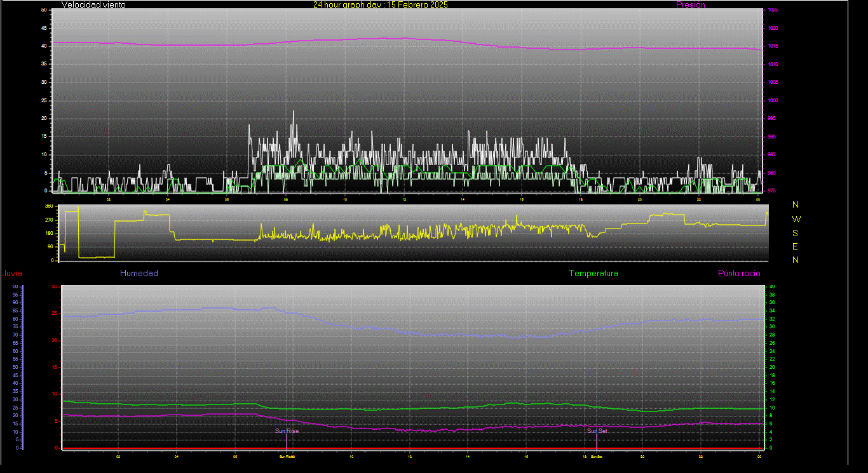The width and height of the screenshot is (868, 473).
Task: Click the compass 'N' directly above 'W'
Action: point(796,205)
